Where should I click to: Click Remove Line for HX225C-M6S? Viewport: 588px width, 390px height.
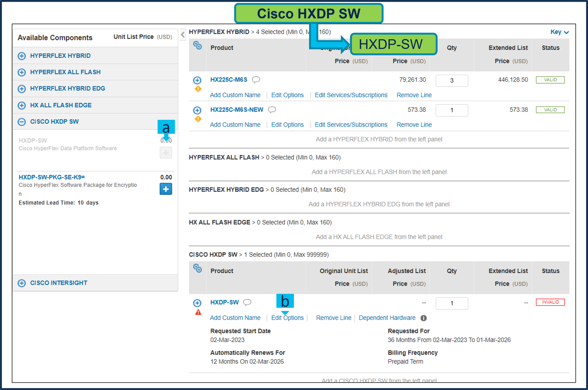click(x=414, y=95)
